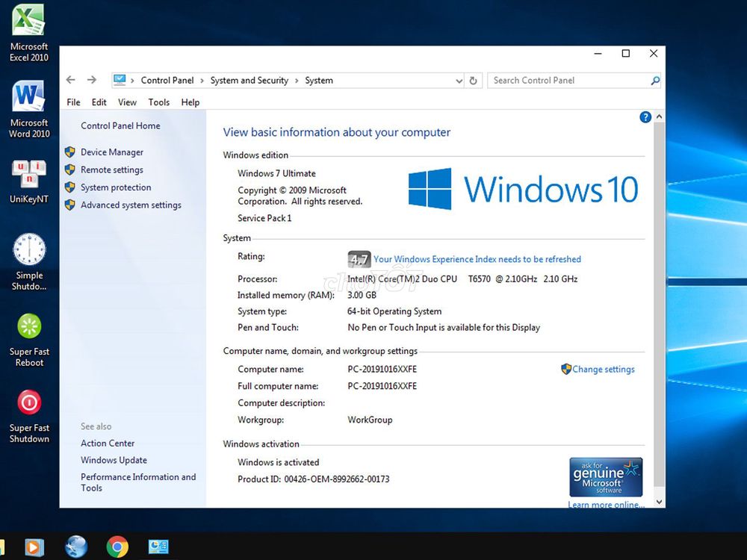
Task: Open the globe browser taskbar icon
Action: (x=76, y=547)
